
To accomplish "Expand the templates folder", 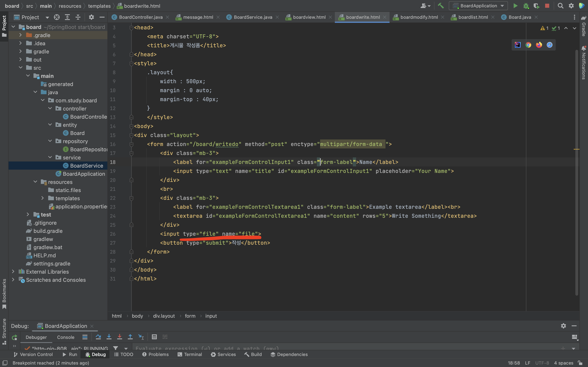I will (x=42, y=198).
